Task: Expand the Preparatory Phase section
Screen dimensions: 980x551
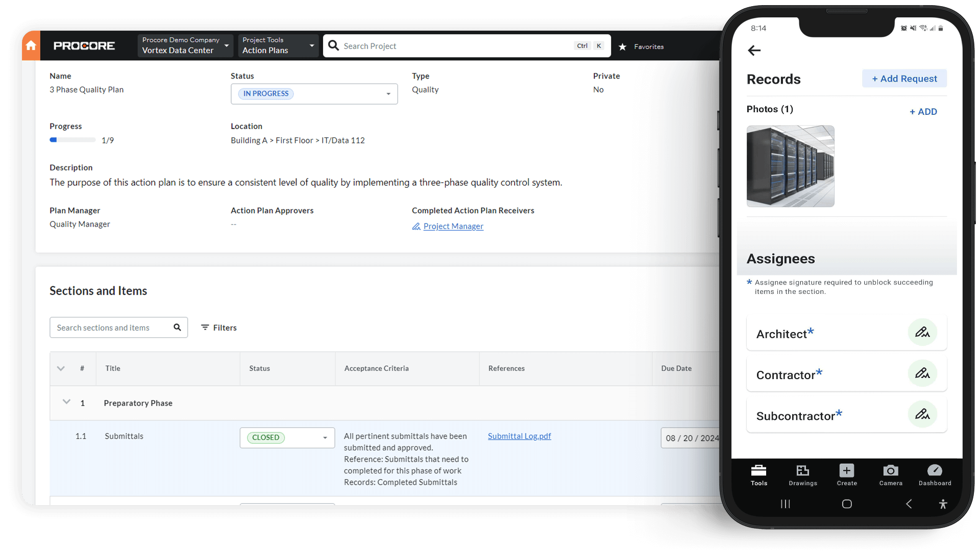Action: tap(66, 402)
